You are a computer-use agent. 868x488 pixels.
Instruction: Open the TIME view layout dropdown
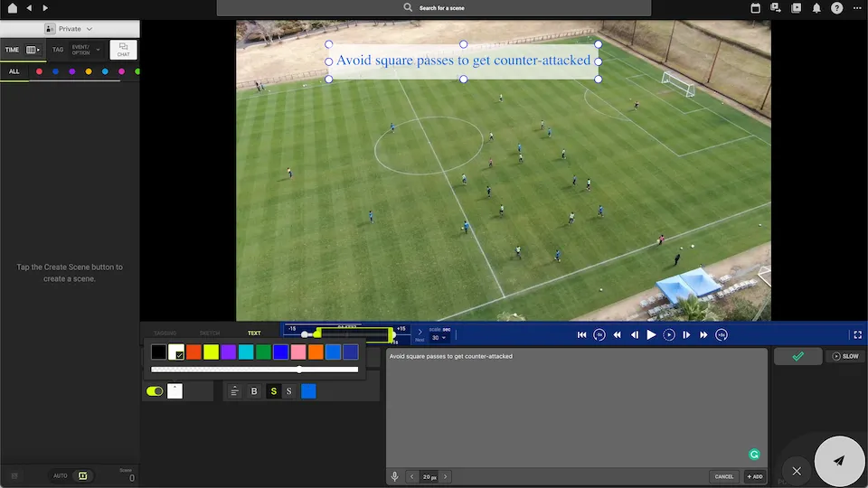tap(33, 50)
